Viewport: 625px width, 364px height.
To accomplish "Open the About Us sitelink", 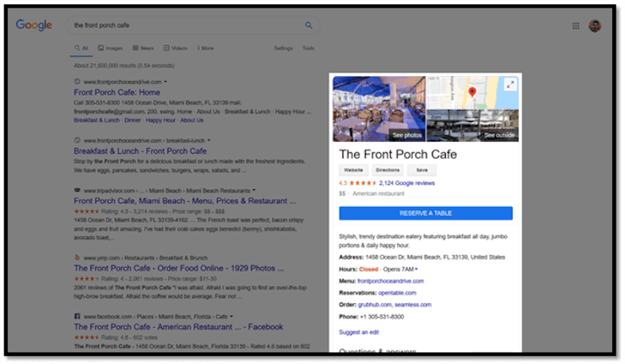I will click(192, 120).
